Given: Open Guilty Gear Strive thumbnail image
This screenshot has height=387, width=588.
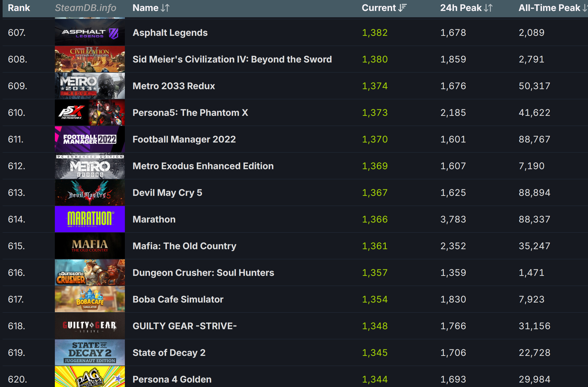Looking at the screenshot, I should point(90,326).
